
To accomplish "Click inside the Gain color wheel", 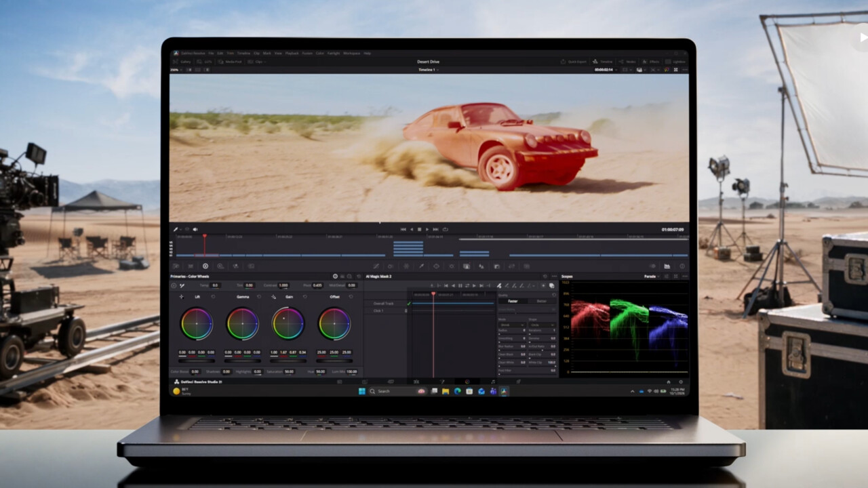I will (x=288, y=324).
